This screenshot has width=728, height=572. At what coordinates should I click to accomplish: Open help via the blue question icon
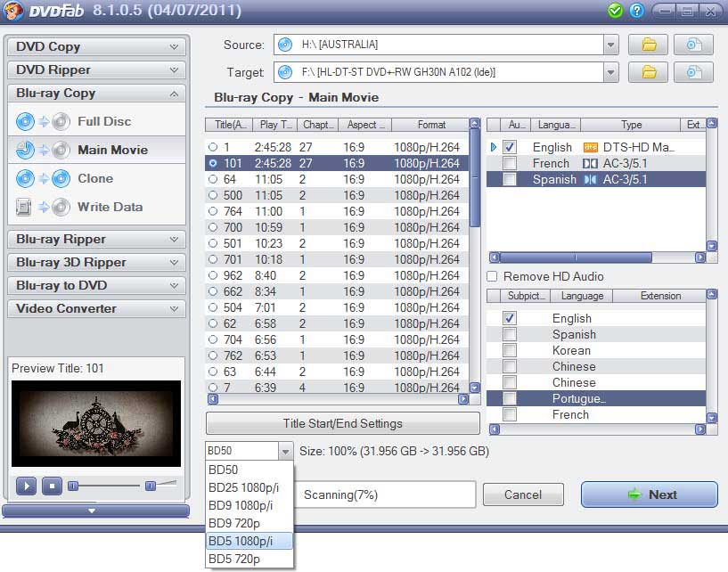[x=636, y=10]
